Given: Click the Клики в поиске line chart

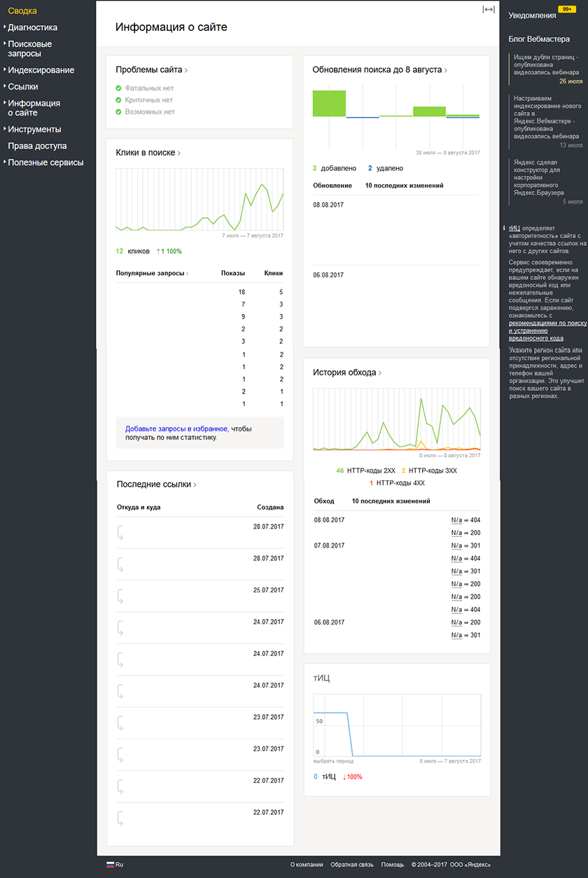Looking at the screenshot, I should [x=199, y=199].
